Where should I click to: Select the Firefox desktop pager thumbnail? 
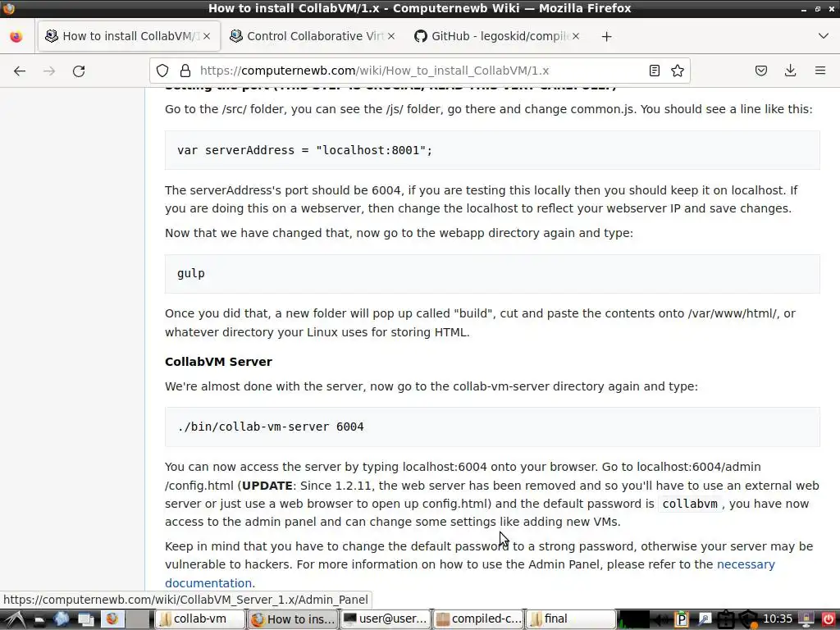(x=112, y=619)
